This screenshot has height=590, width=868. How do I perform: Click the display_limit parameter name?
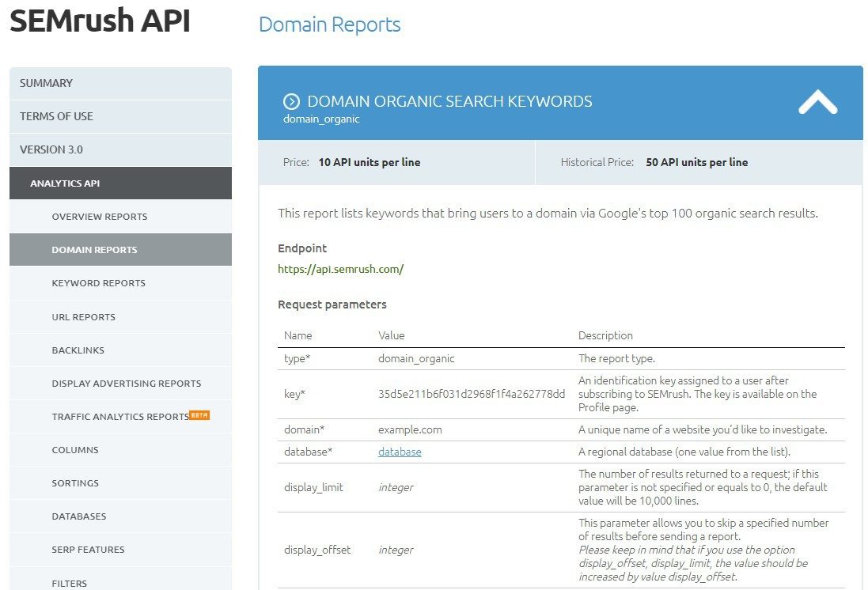click(313, 487)
